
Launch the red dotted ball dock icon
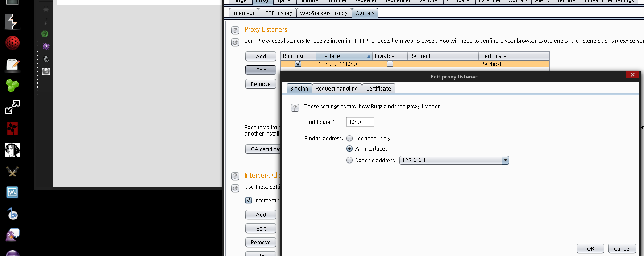12,43
